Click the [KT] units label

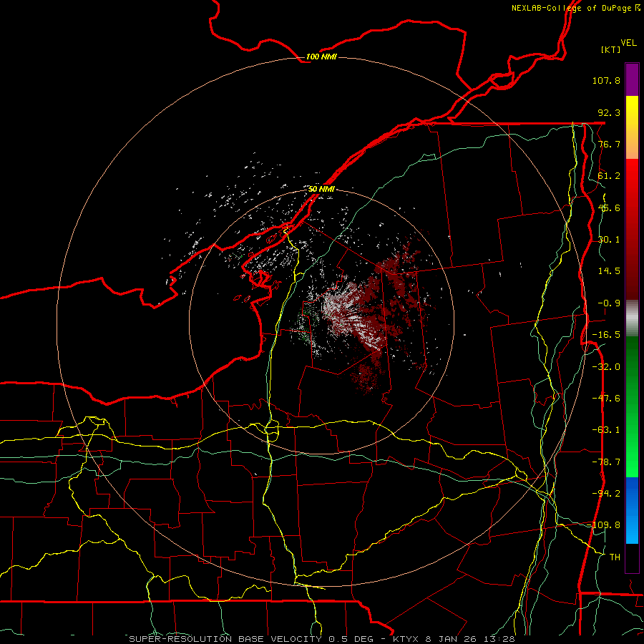pos(611,49)
